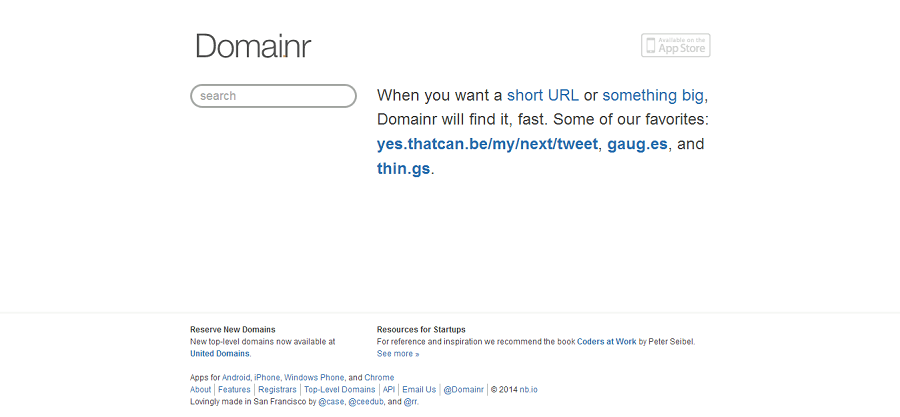Open the Chrome app link
Viewport: 900px width, 417px height.
(x=379, y=377)
